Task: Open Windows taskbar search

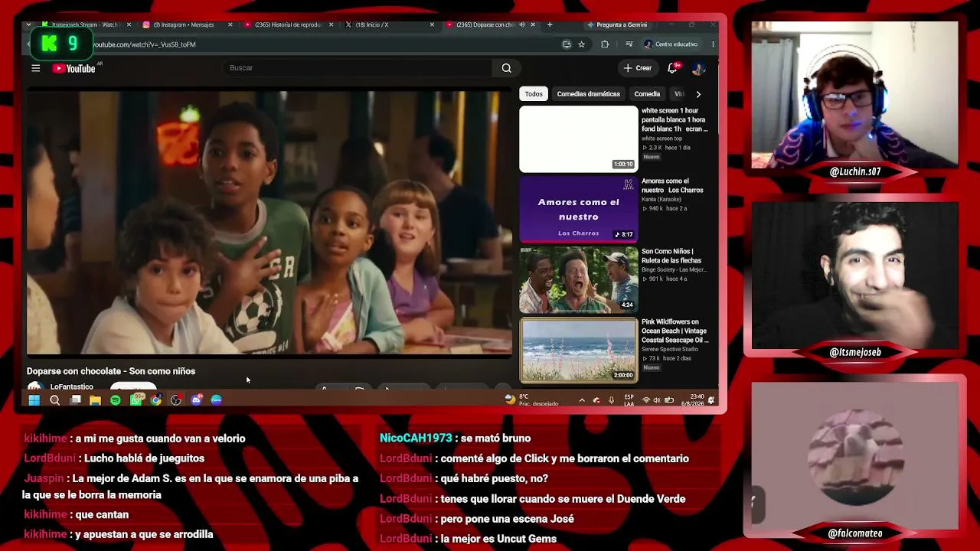Action: [x=55, y=399]
